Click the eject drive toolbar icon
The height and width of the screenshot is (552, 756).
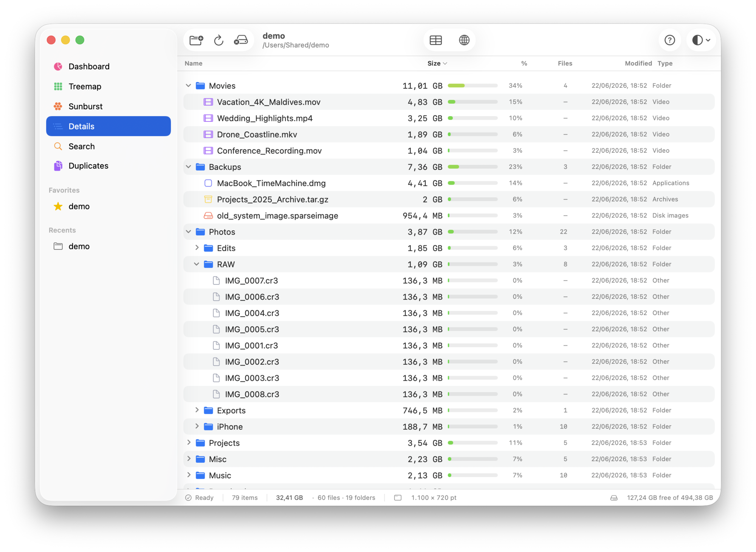click(241, 40)
